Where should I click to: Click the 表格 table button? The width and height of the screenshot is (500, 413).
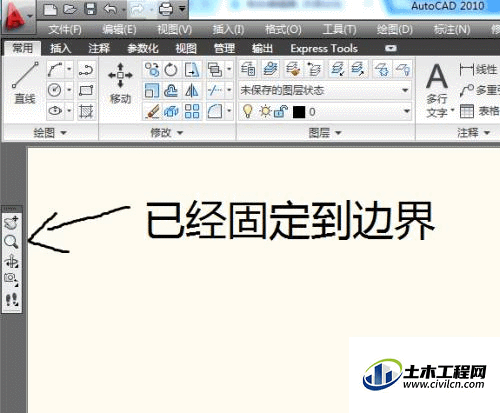[479, 111]
